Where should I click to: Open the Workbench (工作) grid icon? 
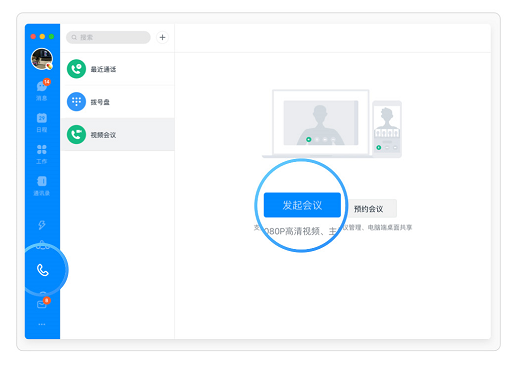pos(42,154)
